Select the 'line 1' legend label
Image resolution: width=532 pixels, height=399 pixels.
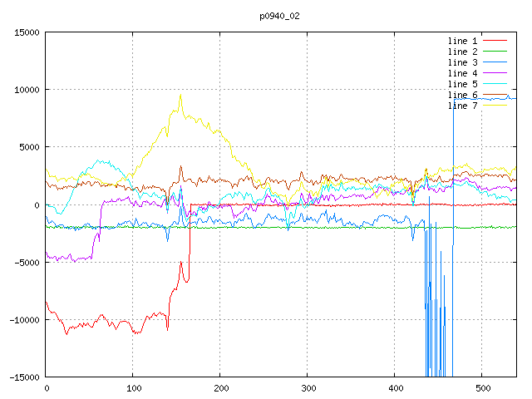(x=463, y=41)
